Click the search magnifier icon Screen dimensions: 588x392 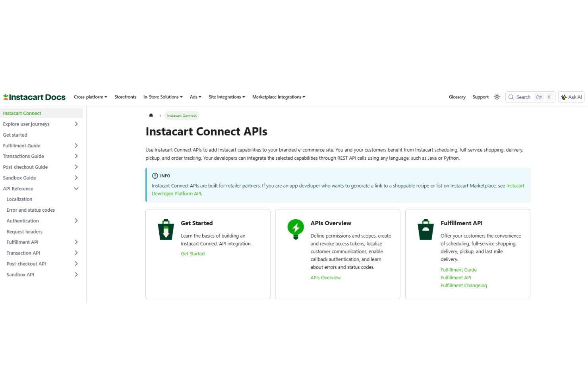[511, 97]
